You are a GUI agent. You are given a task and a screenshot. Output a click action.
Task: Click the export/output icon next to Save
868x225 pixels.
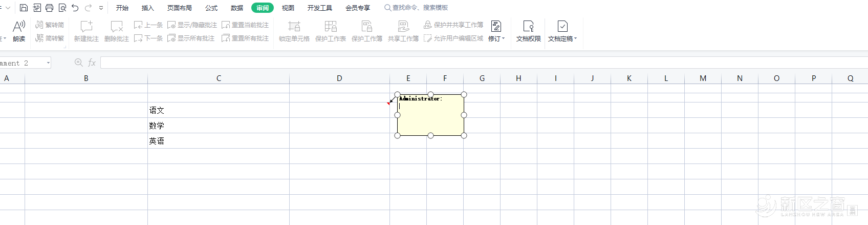(x=36, y=8)
